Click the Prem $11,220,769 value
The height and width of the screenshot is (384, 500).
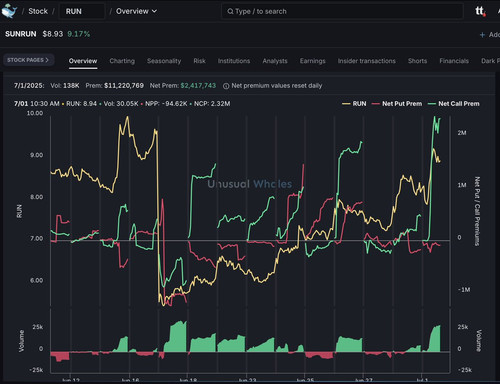pyautogui.click(x=115, y=86)
